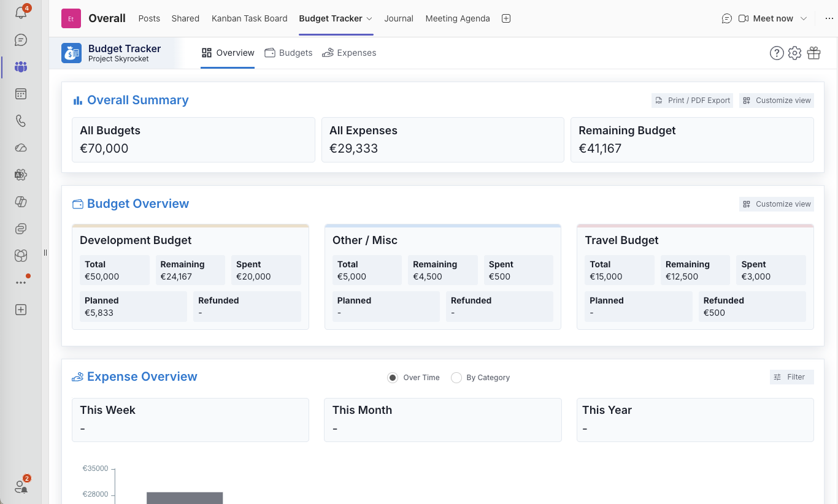Open the Kanban Task Board tab

[250, 18]
